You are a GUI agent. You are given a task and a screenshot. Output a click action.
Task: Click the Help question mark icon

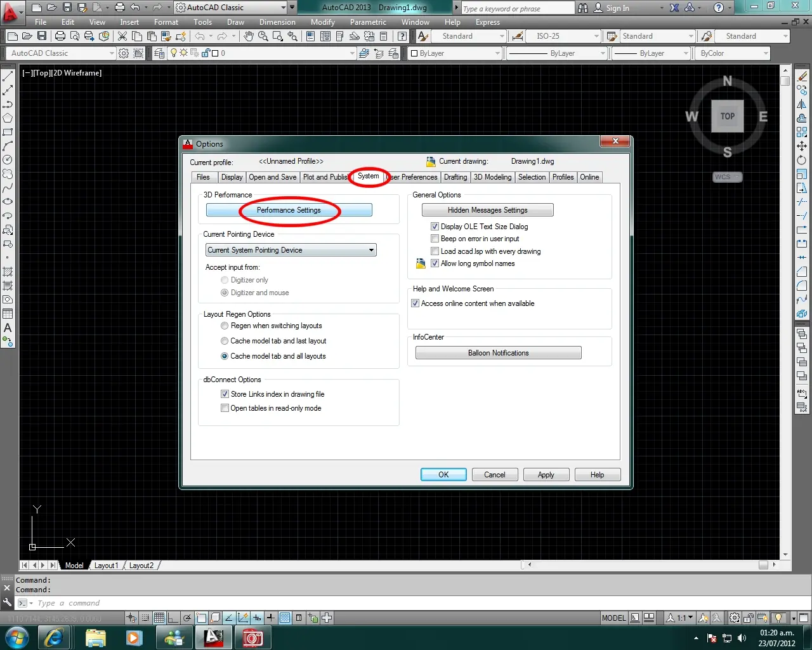pyautogui.click(x=718, y=8)
